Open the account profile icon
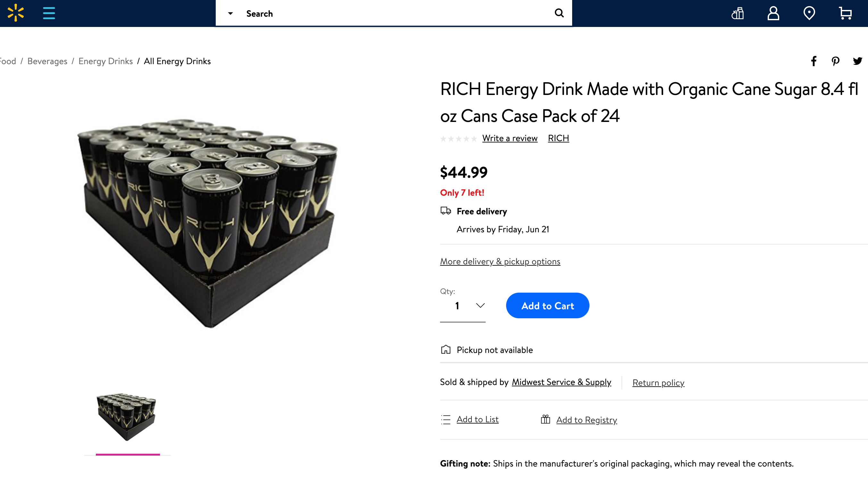Image resolution: width=868 pixels, height=489 pixels. click(773, 13)
